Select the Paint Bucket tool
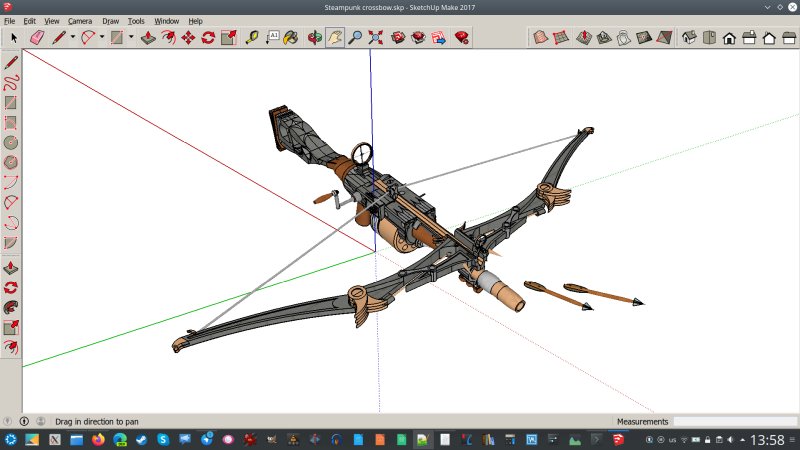800x450 pixels. [x=290, y=38]
